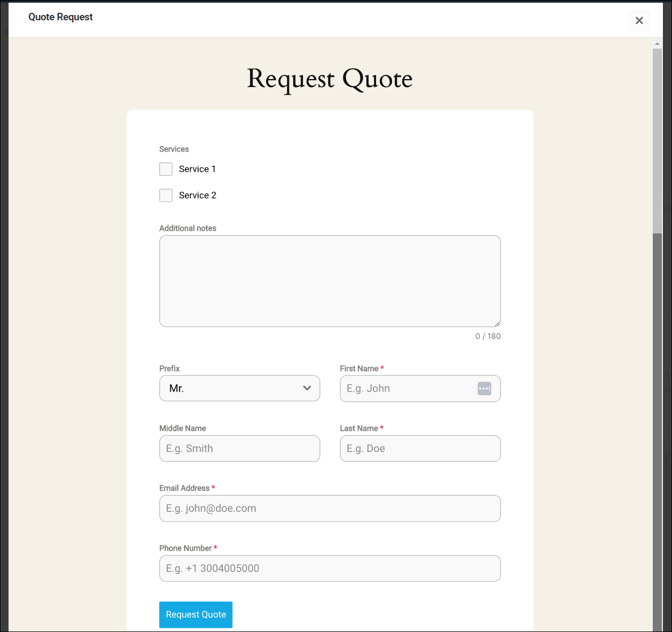Click the scrollbar up arrow

pos(657,43)
